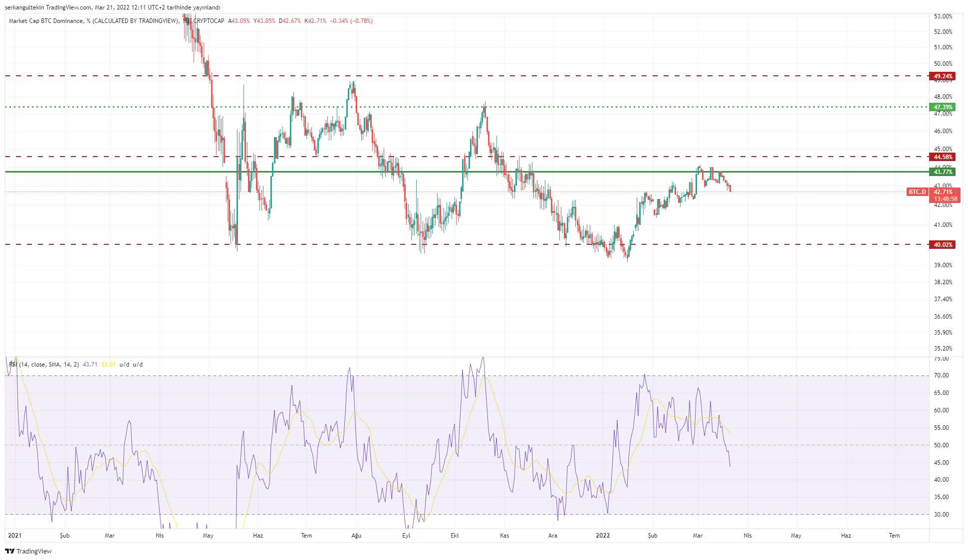The image size is (968, 560).
Task: Select the 49.24% red price label
Action: 943,76
